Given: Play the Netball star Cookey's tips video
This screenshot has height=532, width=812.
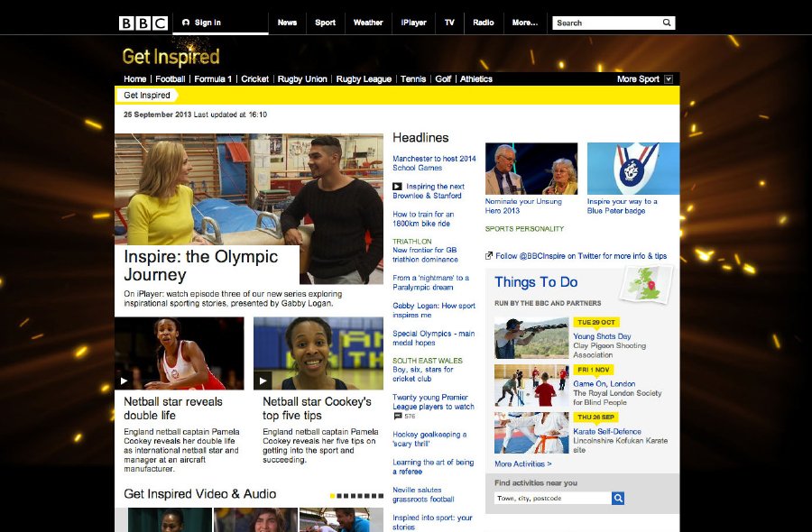Looking at the screenshot, I should (263, 381).
